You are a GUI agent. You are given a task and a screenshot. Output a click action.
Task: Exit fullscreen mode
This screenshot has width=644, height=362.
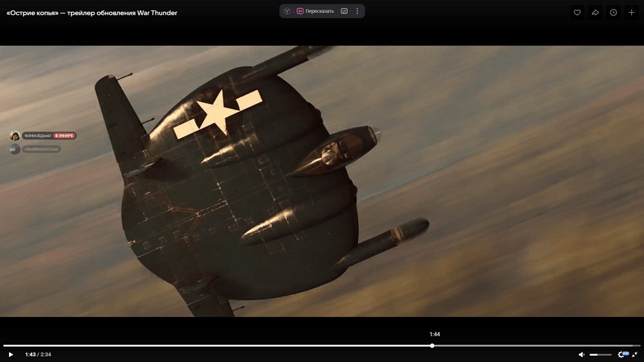[x=635, y=354]
